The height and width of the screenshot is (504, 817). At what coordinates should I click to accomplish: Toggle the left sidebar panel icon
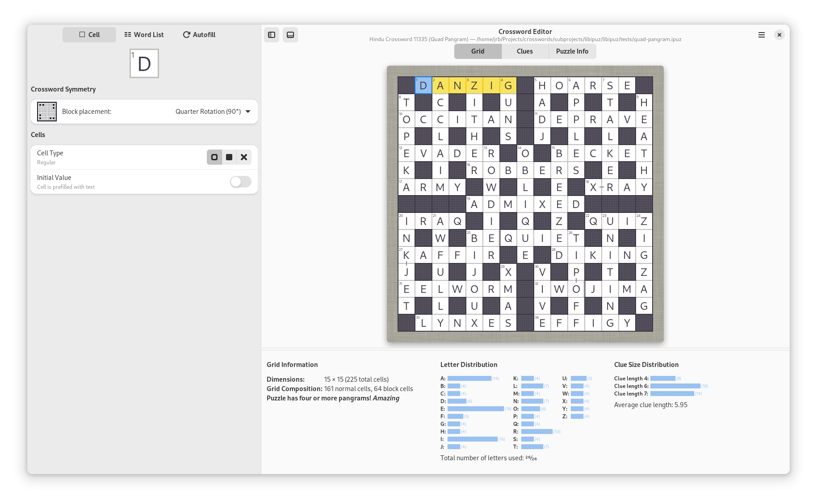point(271,34)
